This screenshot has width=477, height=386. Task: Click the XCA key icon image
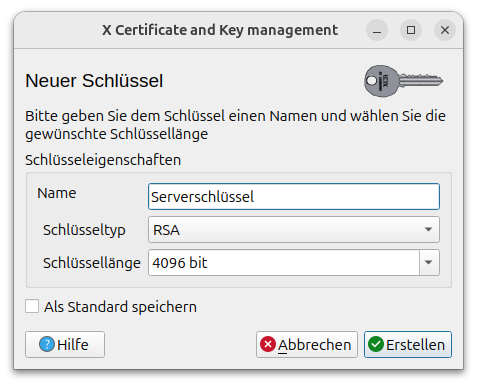coord(403,81)
